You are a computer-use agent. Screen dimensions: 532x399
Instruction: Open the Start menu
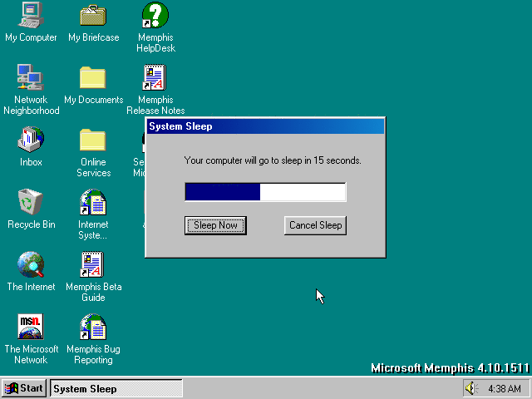click(24, 388)
